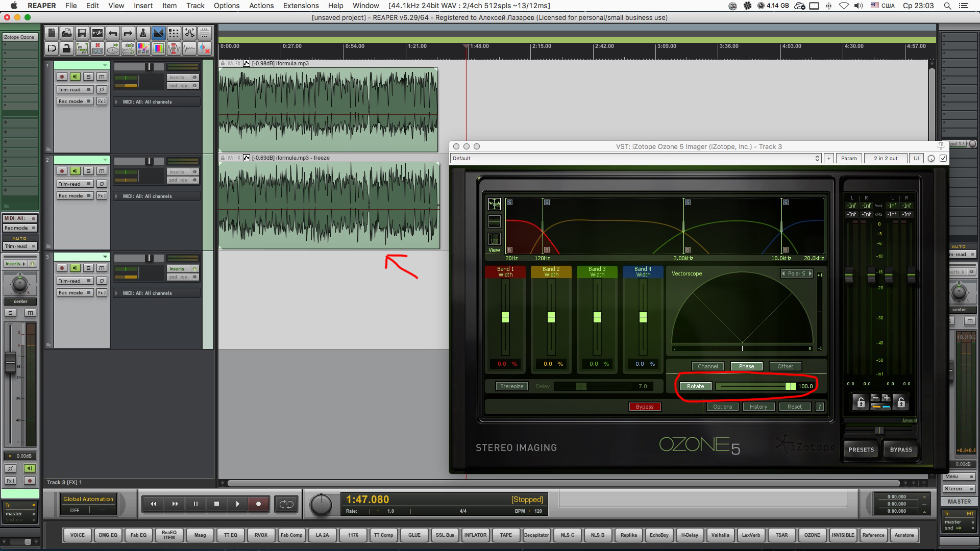980x551 pixels.
Task: Enable the Stereoize toggle in Imager
Action: [x=511, y=386]
